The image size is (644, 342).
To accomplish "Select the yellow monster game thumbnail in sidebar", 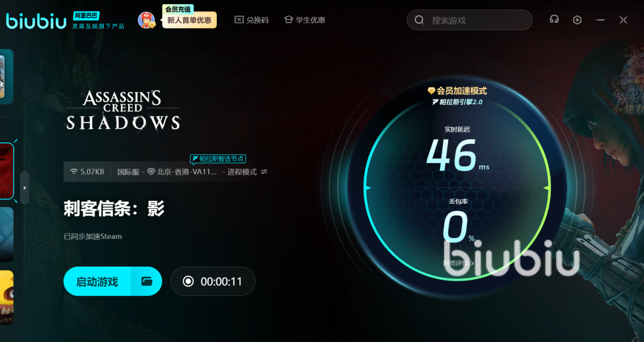I will (6, 298).
